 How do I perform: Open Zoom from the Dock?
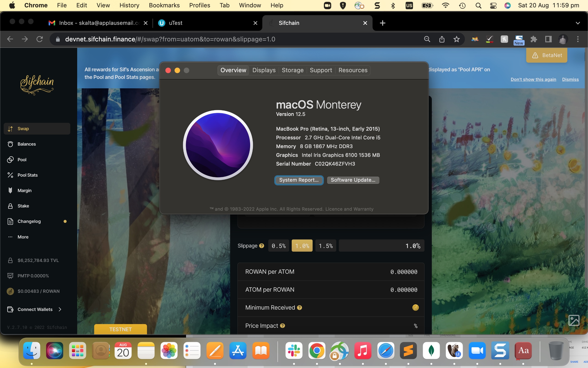pyautogui.click(x=477, y=351)
